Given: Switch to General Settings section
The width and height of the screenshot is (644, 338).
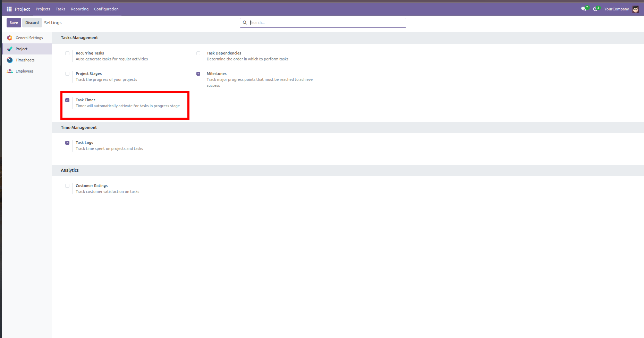Looking at the screenshot, I should tap(27, 38).
